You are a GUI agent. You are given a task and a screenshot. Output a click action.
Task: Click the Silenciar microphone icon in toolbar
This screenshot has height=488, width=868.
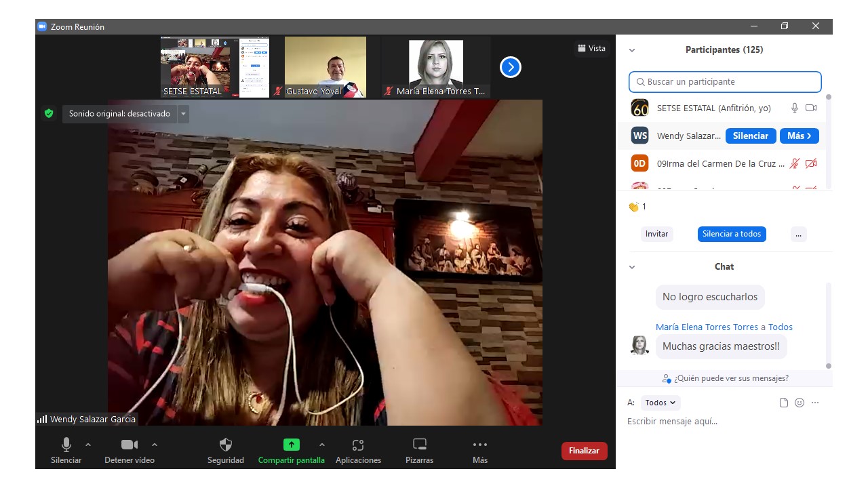(66, 445)
